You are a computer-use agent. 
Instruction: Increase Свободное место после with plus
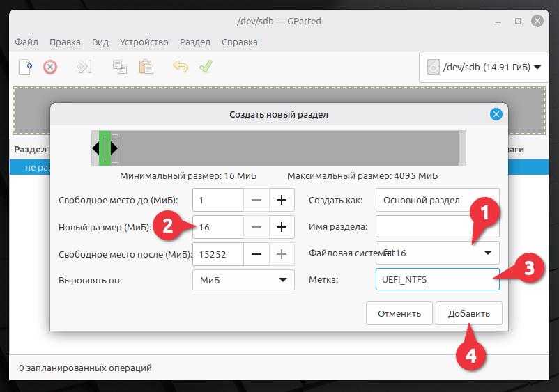click(x=282, y=254)
